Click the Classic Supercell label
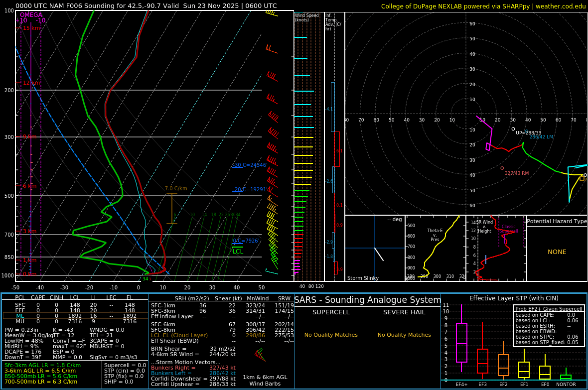Image resolution: width=588 pixels, height=390 pixels. pos(508,229)
